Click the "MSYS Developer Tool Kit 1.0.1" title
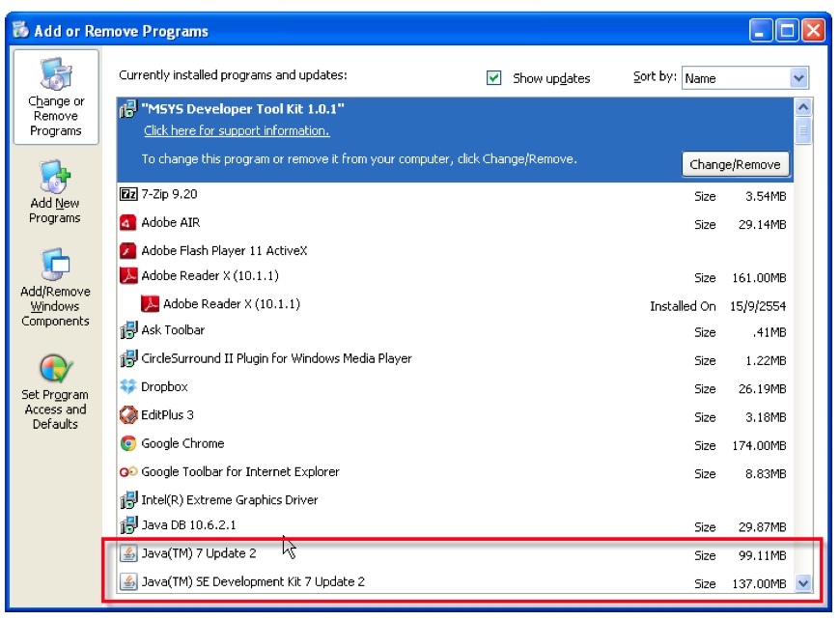840x620 pixels. [242, 109]
